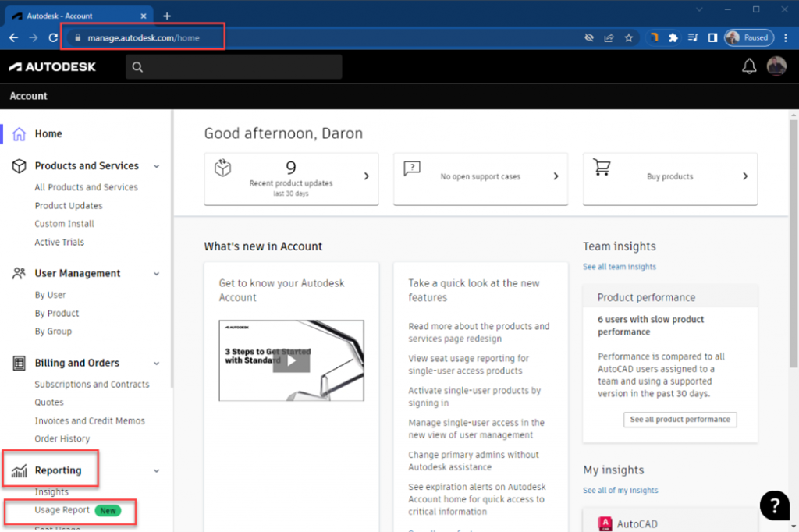This screenshot has height=532, width=799.
Task: Open Activate single-user products link
Action: click(x=474, y=396)
